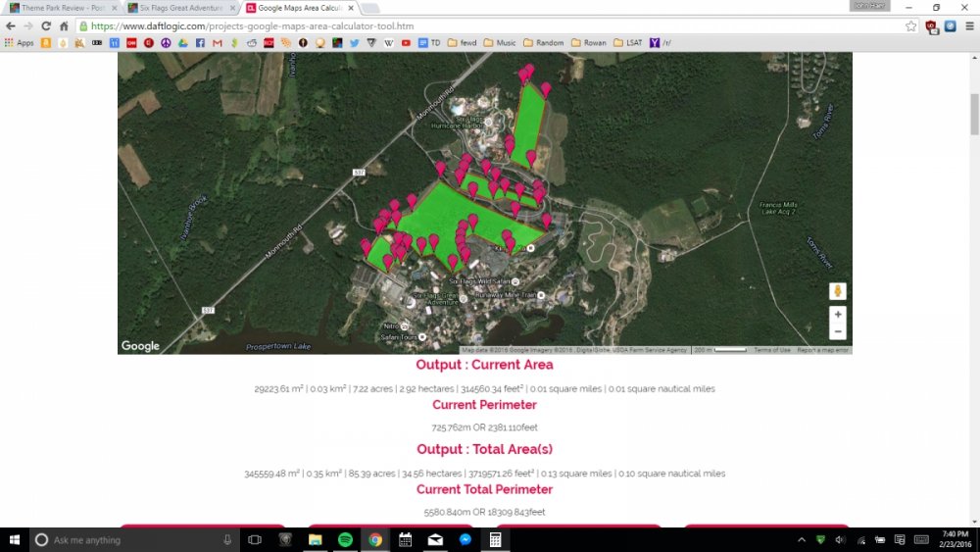Open the LSAT bookmarks folder
The width and height of the screenshot is (980, 552).
click(x=625, y=43)
